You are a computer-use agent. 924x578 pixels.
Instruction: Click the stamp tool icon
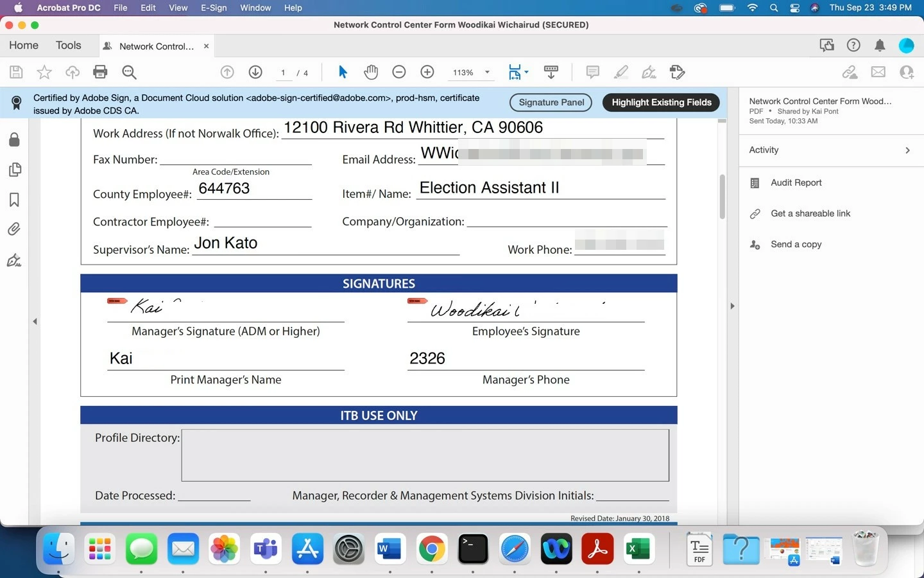[677, 72]
